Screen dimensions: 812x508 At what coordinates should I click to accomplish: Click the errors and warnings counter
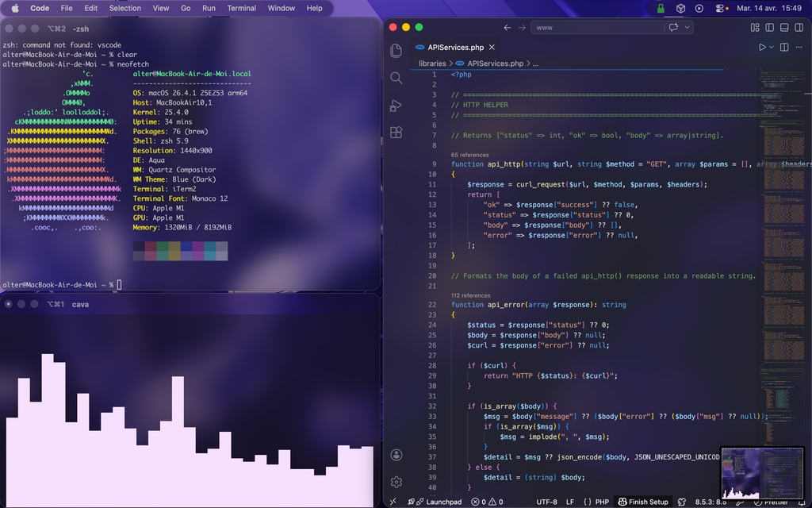[x=487, y=502]
